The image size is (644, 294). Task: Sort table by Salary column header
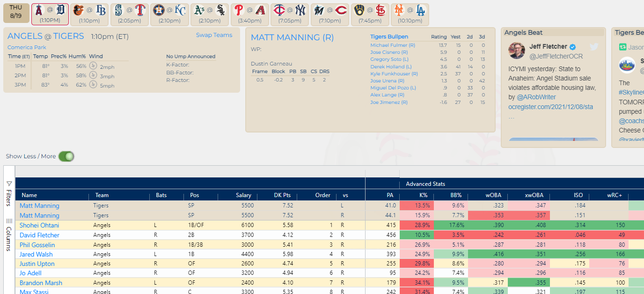[243, 195]
